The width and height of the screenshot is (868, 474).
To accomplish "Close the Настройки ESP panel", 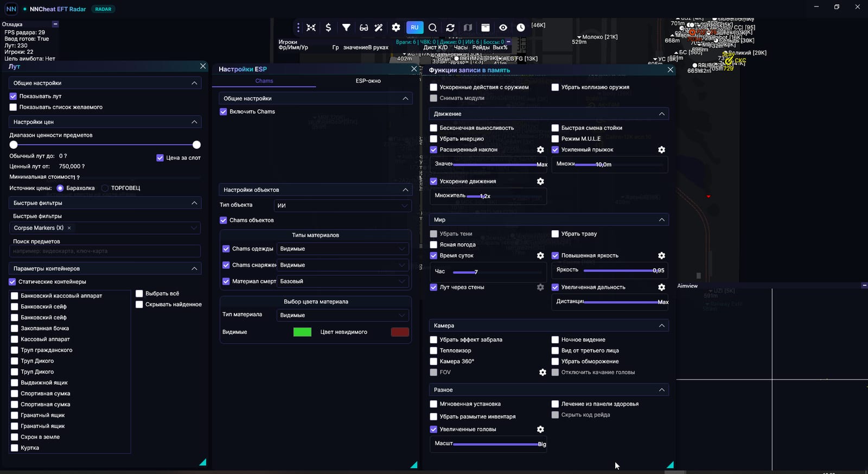I will [x=414, y=69].
